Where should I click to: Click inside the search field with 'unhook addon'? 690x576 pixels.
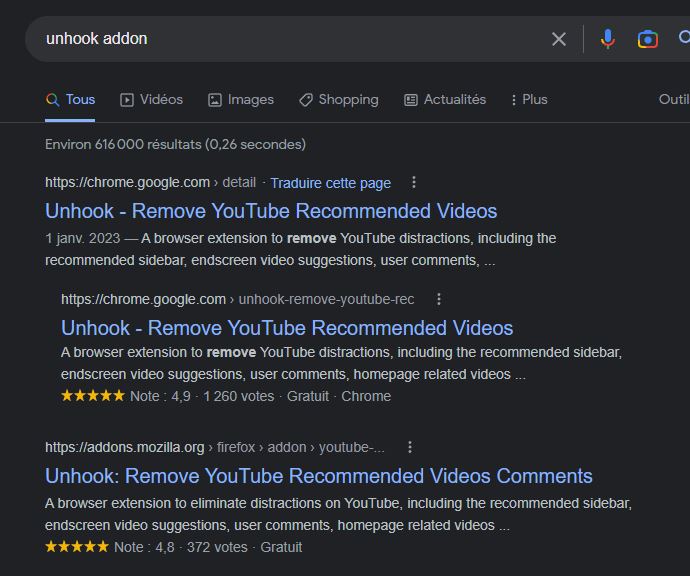(x=280, y=39)
